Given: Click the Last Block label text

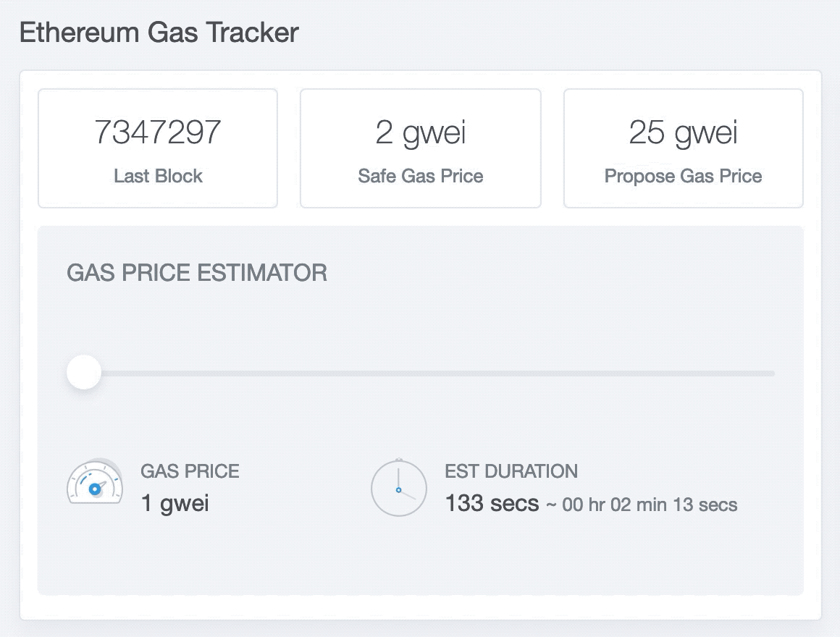Looking at the screenshot, I should [157, 176].
